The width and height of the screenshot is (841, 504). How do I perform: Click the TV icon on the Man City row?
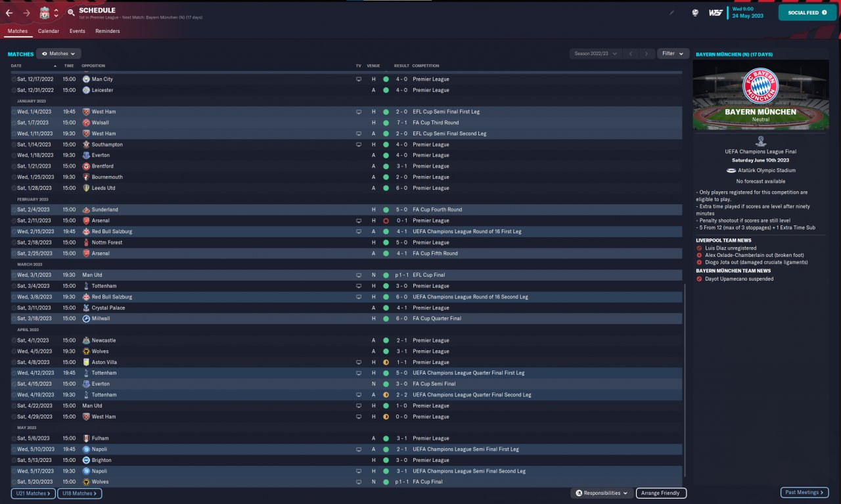(359, 80)
